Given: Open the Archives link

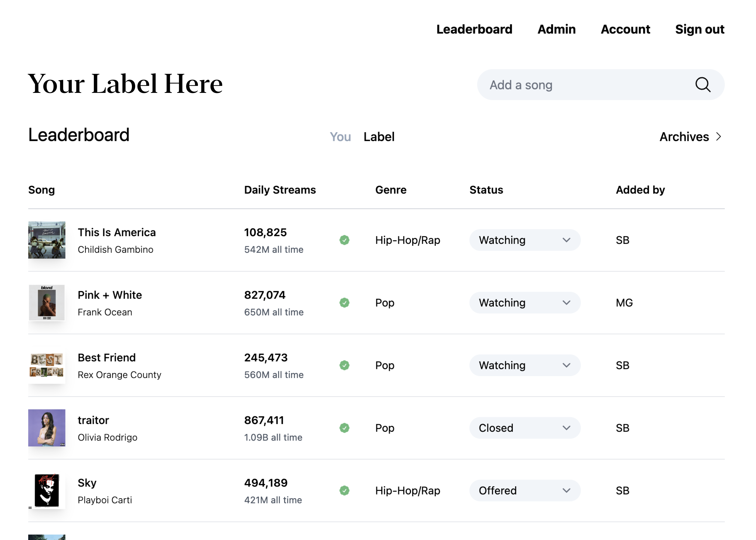Looking at the screenshot, I should 684,137.
